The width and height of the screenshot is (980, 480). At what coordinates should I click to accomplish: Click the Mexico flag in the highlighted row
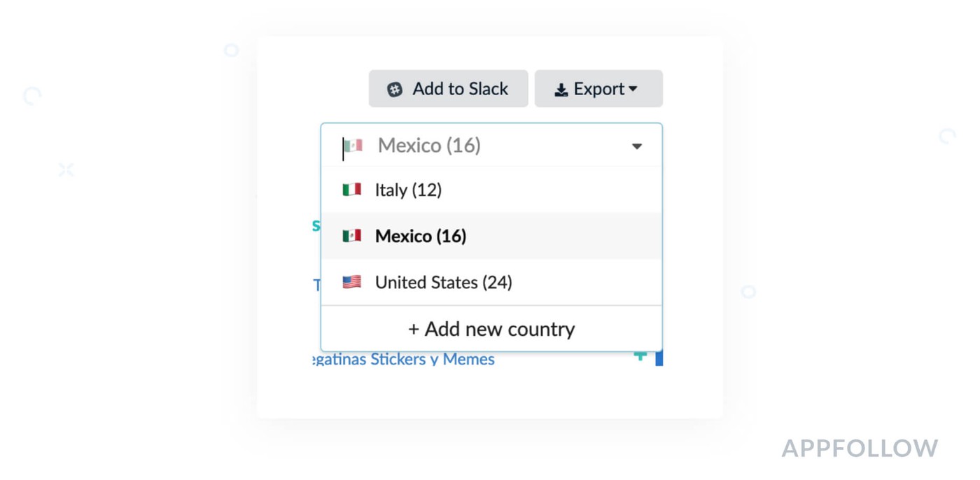(x=351, y=236)
